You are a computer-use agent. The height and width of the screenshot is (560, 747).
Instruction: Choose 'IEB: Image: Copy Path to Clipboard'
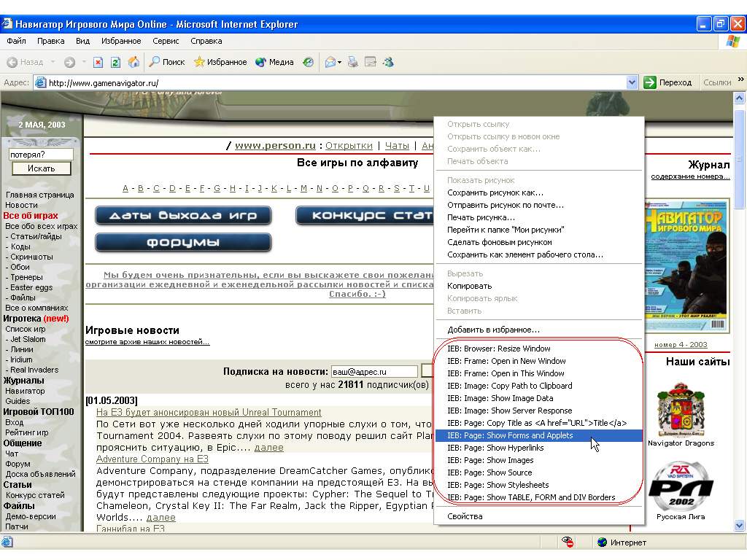coord(539,386)
